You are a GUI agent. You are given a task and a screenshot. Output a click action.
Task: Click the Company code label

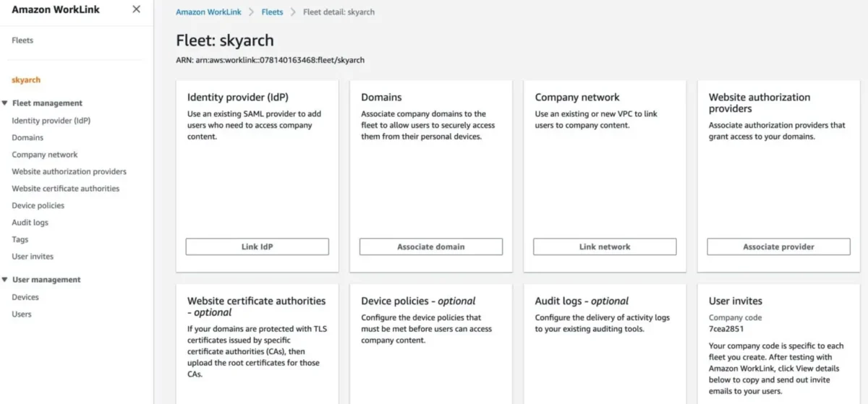click(735, 317)
